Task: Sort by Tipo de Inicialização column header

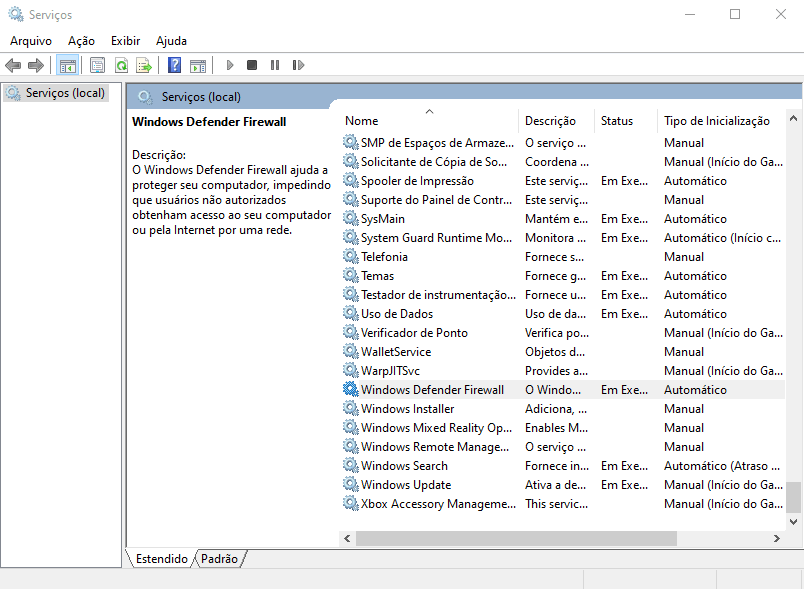Action: [x=721, y=120]
